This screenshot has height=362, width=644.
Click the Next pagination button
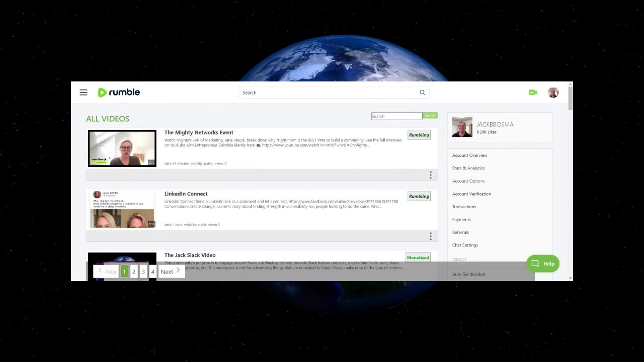(x=171, y=271)
